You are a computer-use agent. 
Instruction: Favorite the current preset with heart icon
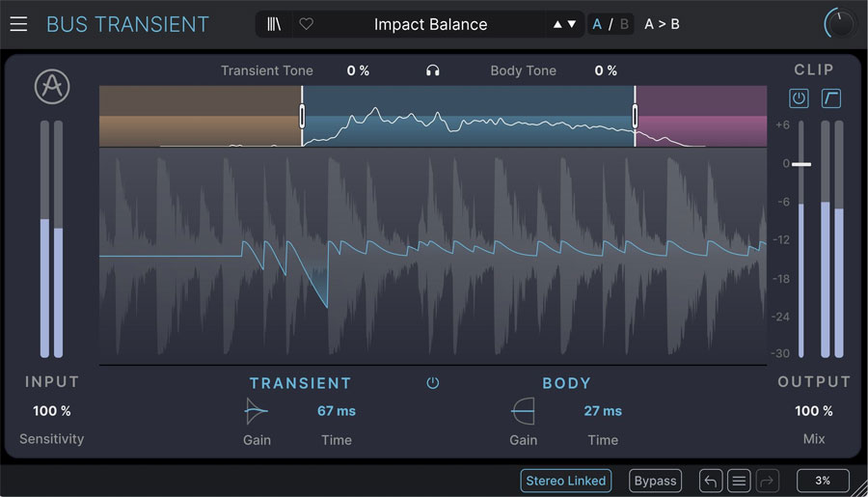click(x=306, y=24)
